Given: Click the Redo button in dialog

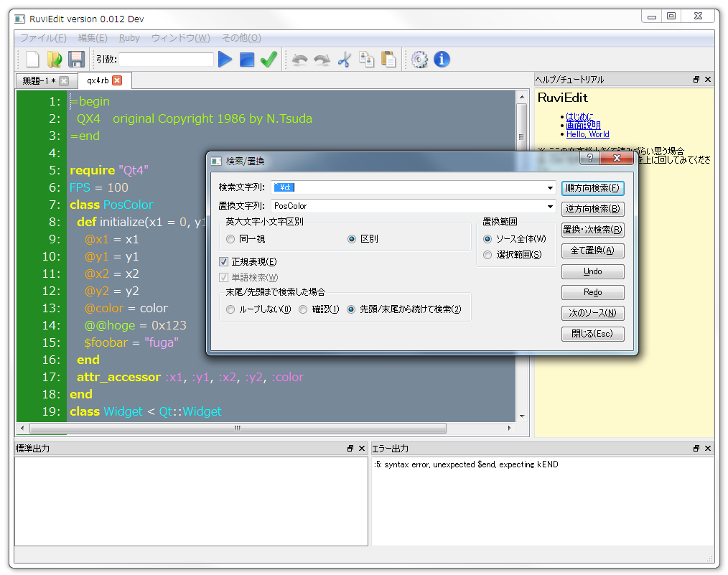Looking at the screenshot, I should pos(592,292).
